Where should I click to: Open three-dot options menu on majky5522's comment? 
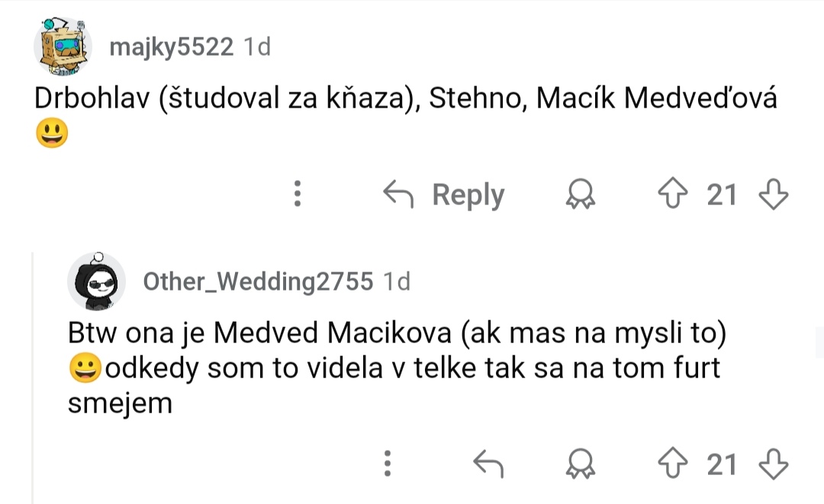298,194
